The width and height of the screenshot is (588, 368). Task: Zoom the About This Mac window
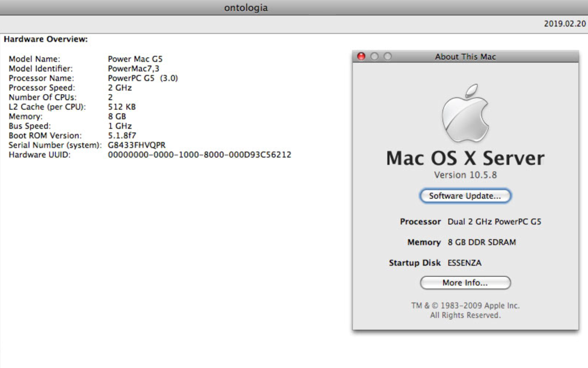click(x=388, y=56)
